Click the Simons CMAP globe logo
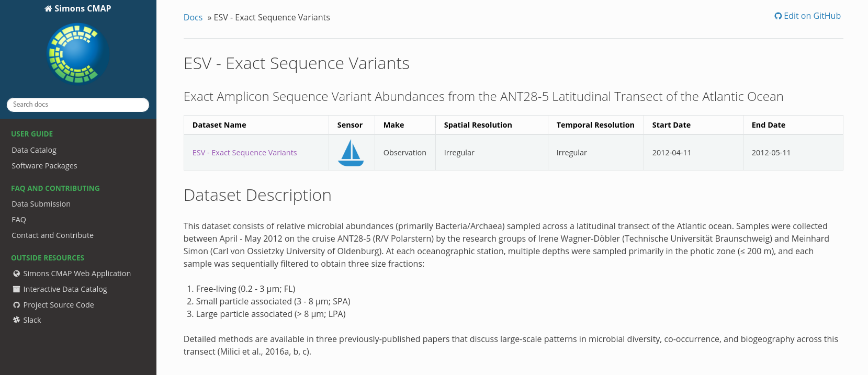The image size is (868, 375). pos(78,53)
